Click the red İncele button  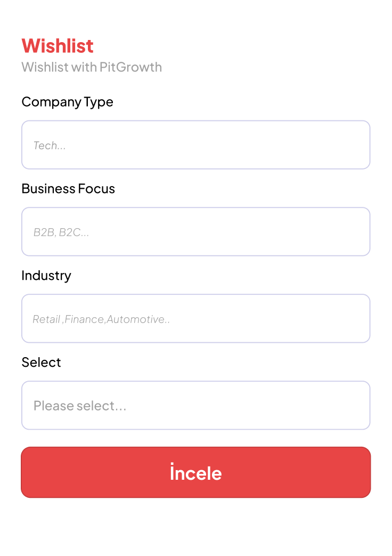(x=195, y=472)
